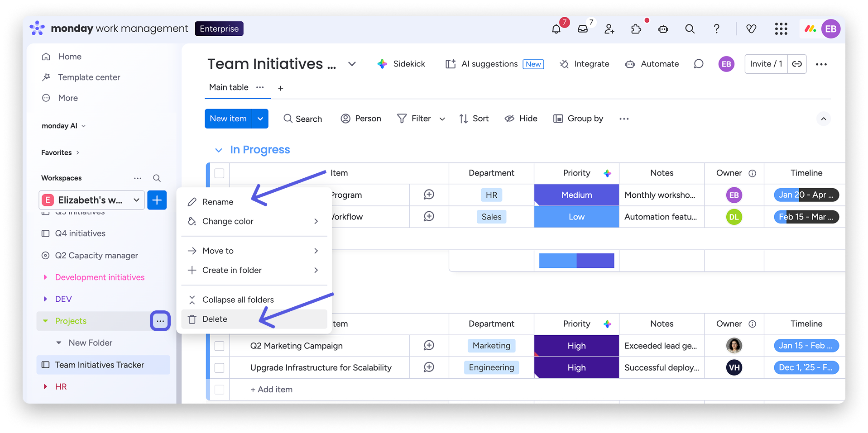Click the Automate button

point(652,64)
